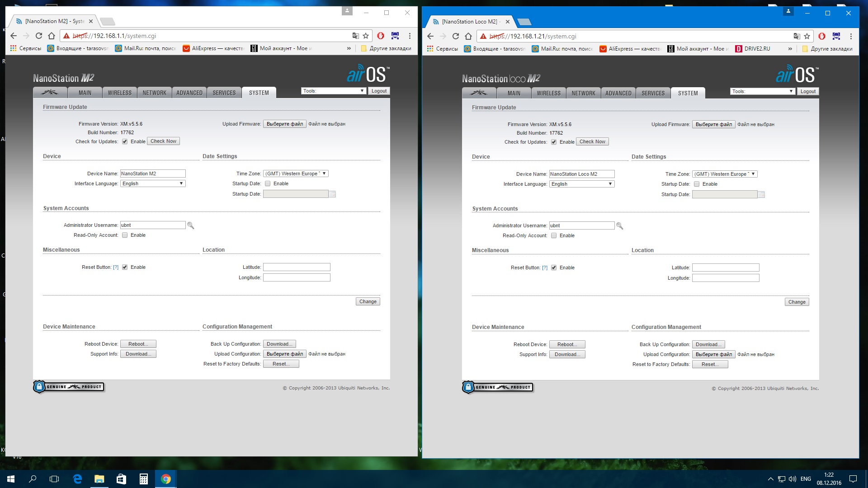Open Interface Language dropdown in left window
The image size is (868, 488).
click(x=153, y=183)
